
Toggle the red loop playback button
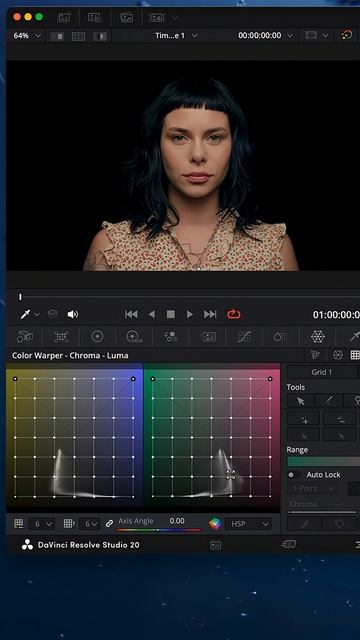click(234, 314)
